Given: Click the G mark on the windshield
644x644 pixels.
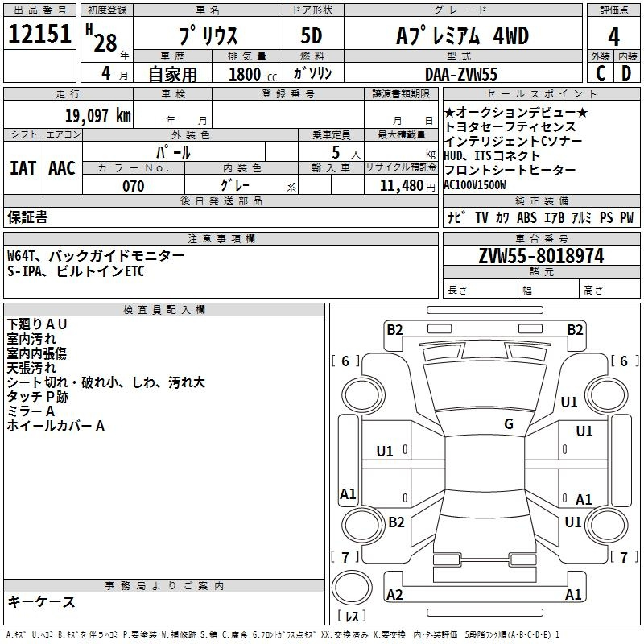Looking at the screenshot, I should (x=509, y=424).
